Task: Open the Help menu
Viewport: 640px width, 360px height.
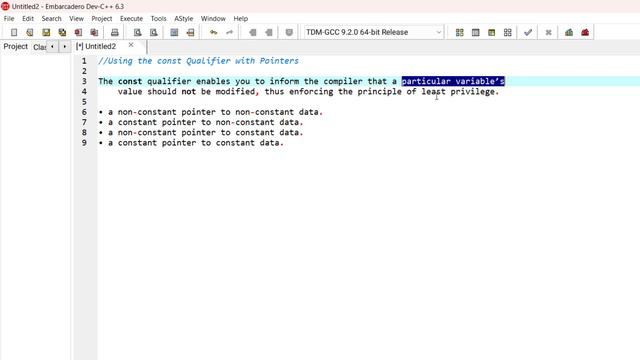Action: tap(241, 18)
